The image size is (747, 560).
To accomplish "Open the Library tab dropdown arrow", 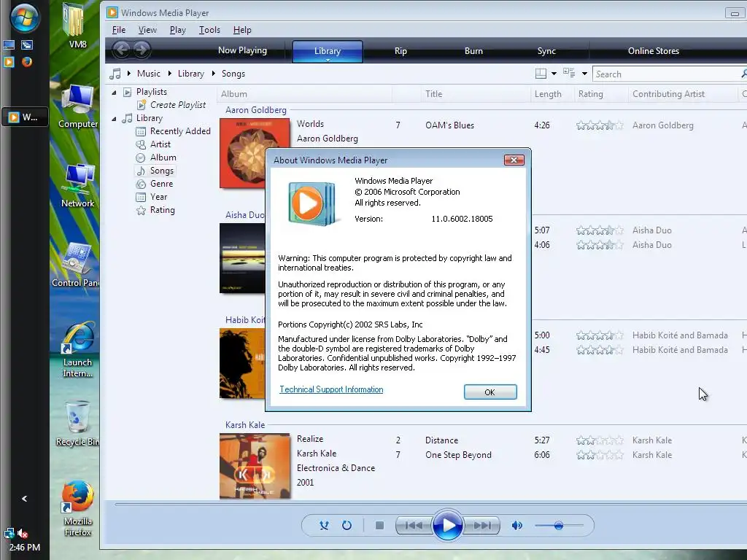I will pyautogui.click(x=328, y=60).
